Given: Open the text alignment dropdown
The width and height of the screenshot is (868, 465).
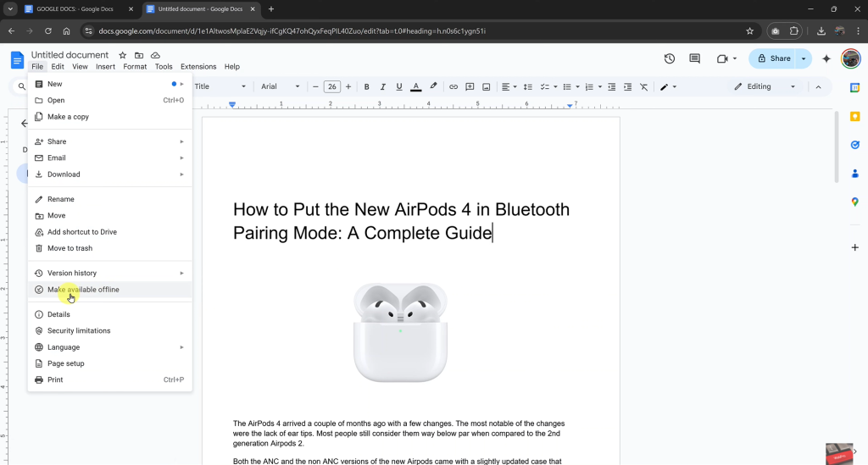Looking at the screenshot, I should pyautogui.click(x=509, y=86).
